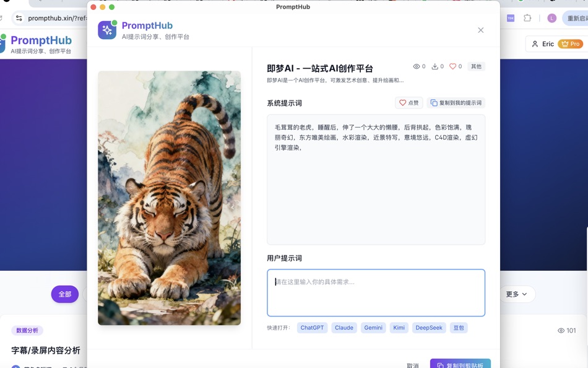Click the download icon next to the view count
Image resolution: width=588 pixels, height=368 pixels.
435,66
